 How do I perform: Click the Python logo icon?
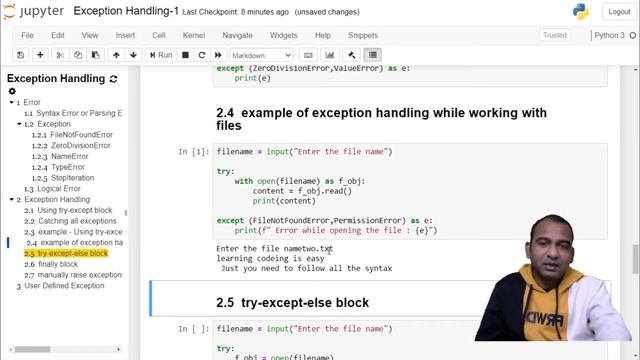(x=580, y=11)
